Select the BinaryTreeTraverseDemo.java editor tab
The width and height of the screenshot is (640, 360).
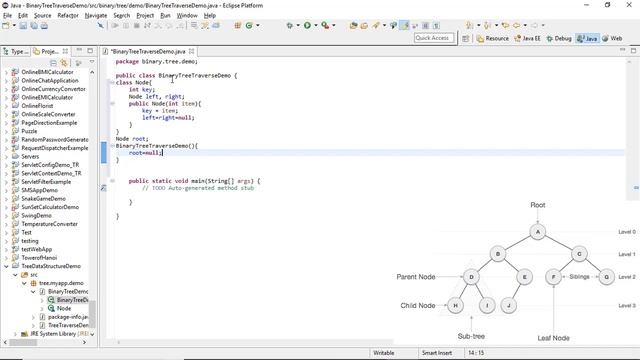click(148, 51)
